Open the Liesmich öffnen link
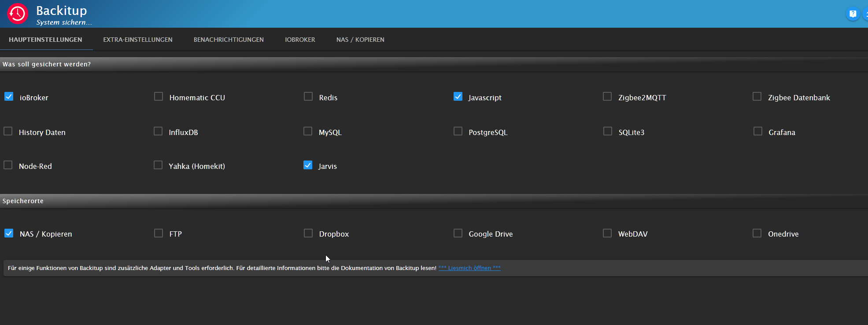The width and height of the screenshot is (868, 325). [x=469, y=268]
